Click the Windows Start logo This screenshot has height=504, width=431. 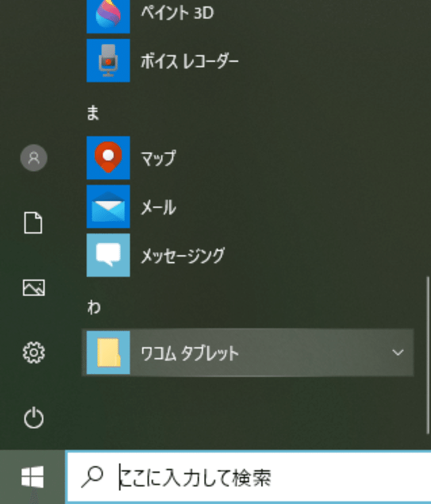tap(33, 476)
